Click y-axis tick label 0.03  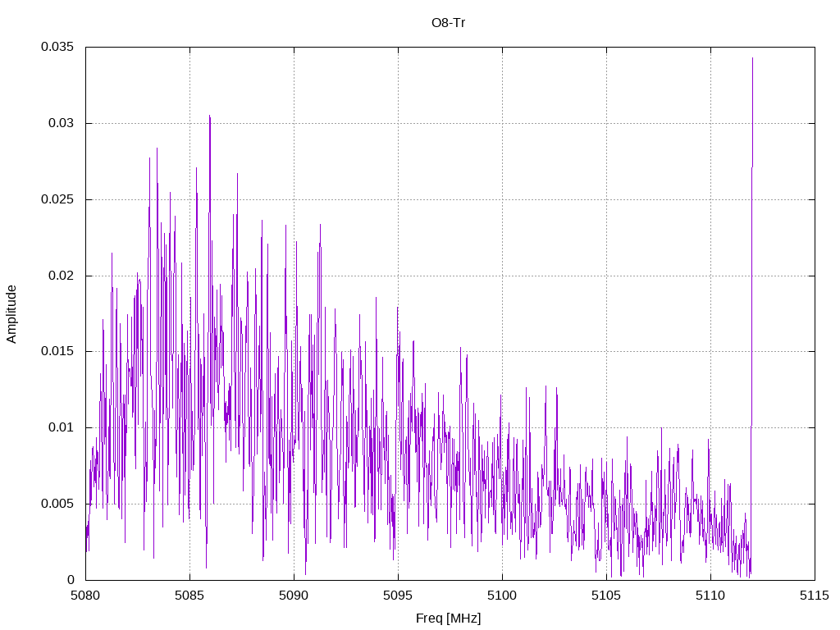(61, 123)
